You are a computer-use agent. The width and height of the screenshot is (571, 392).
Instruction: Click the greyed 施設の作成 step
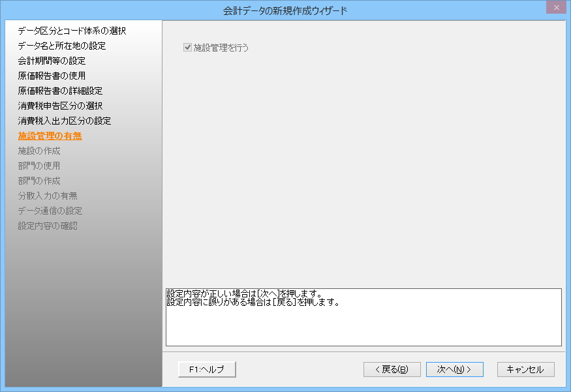click(x=39, y=151)
